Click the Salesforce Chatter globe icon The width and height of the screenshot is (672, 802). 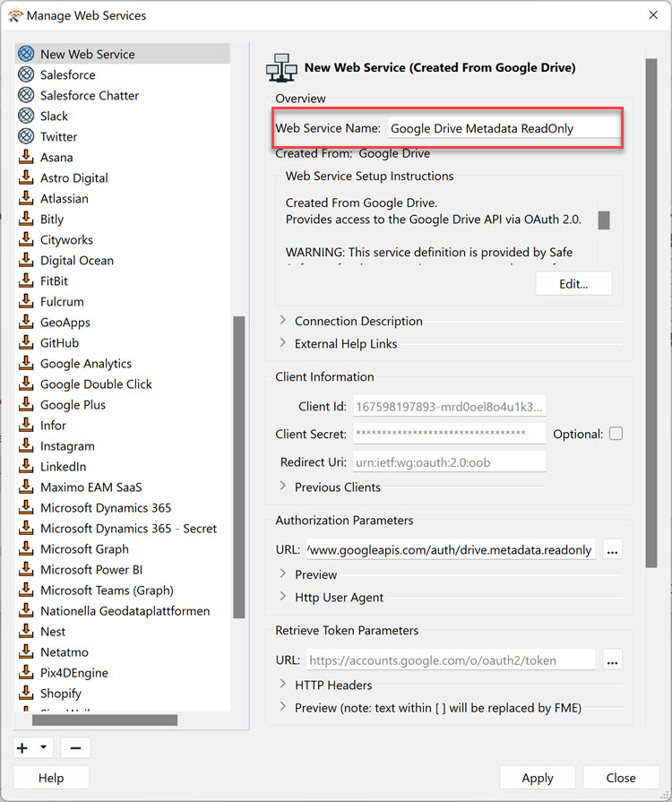pyautogui.click(x=26, y=95)
